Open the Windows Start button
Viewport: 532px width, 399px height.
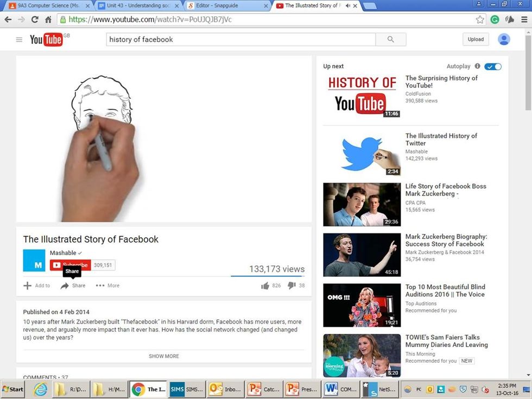point(13,389)
